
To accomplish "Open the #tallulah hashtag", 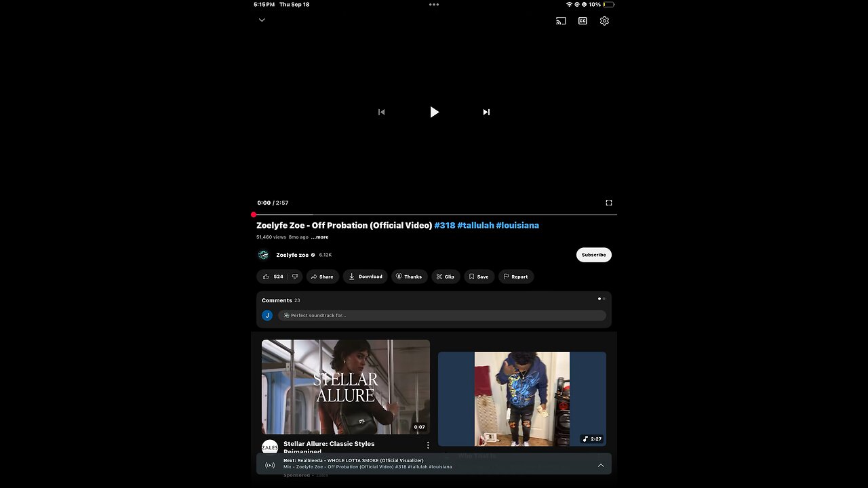I will coord(475,225).
